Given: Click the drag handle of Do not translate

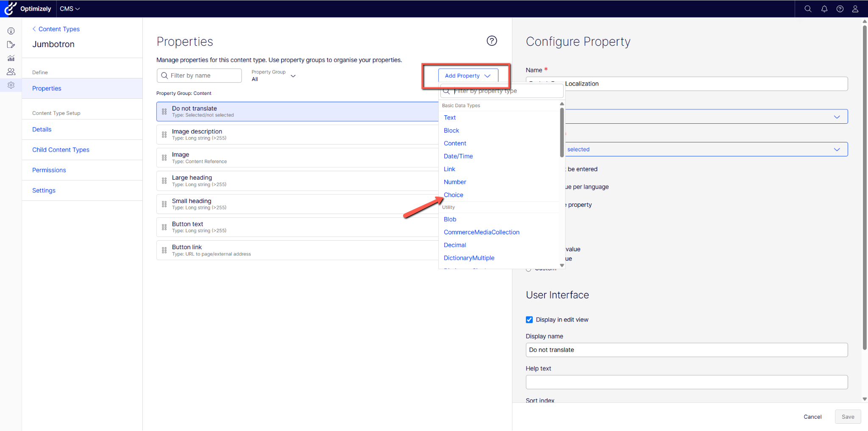Looking at the screenshot, I should pos(164,111).
